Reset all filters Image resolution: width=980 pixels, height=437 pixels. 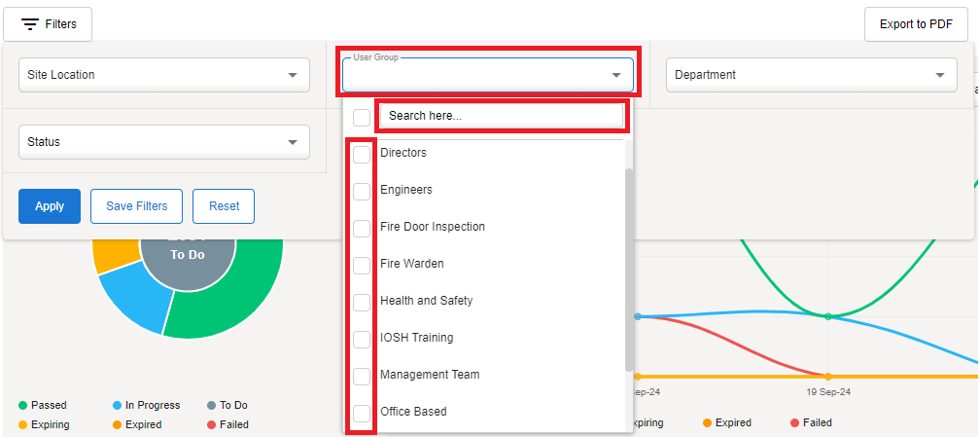point(224,206)
